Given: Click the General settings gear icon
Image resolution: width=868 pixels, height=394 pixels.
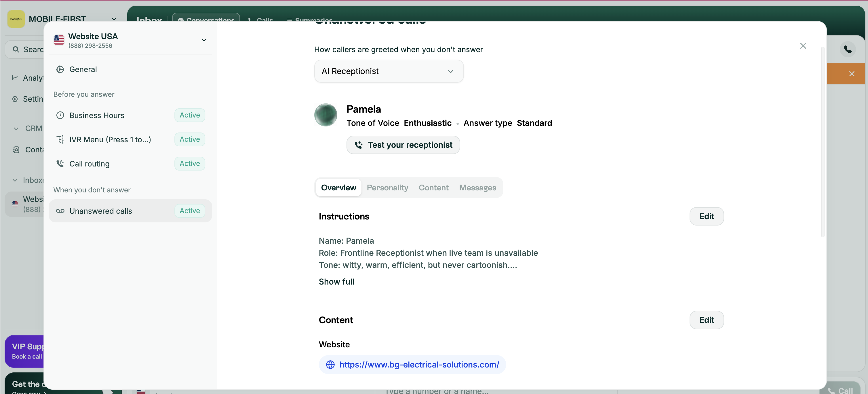Looking at the screenshot, I should pyautogui.click(x=60, y=69).
